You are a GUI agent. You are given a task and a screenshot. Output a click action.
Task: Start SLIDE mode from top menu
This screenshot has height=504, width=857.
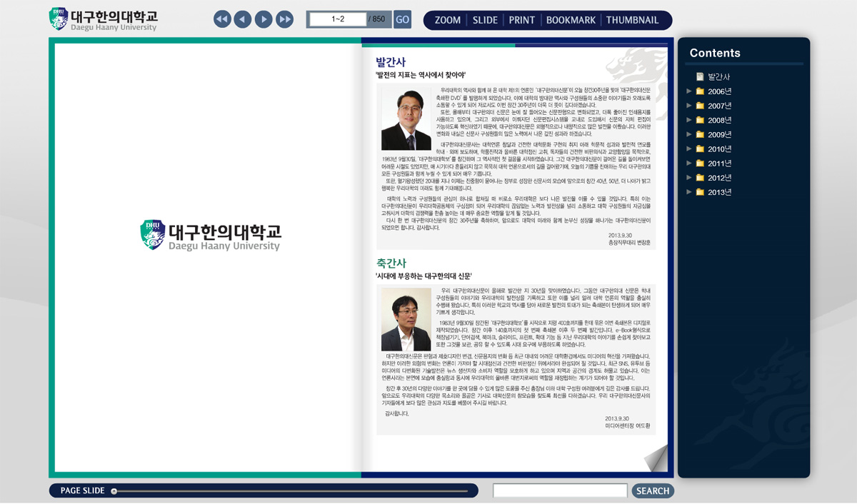[x=485, y=20]
